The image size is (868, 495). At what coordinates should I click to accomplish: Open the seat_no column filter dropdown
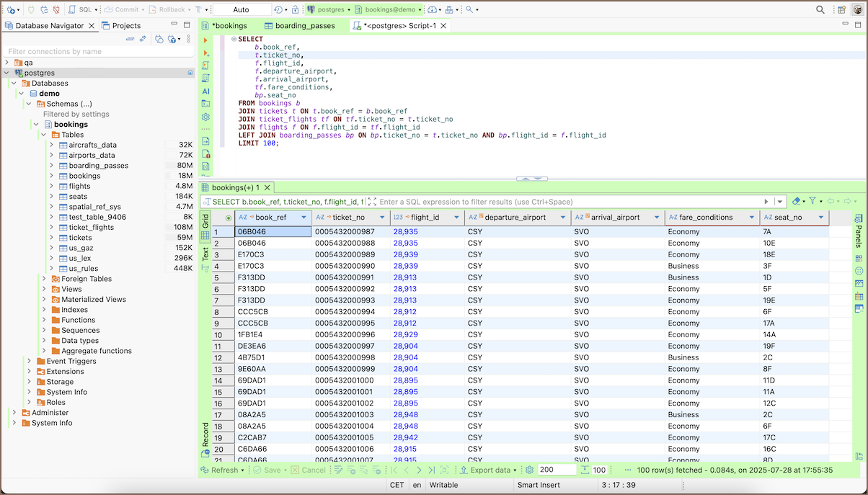click(820, 218)
